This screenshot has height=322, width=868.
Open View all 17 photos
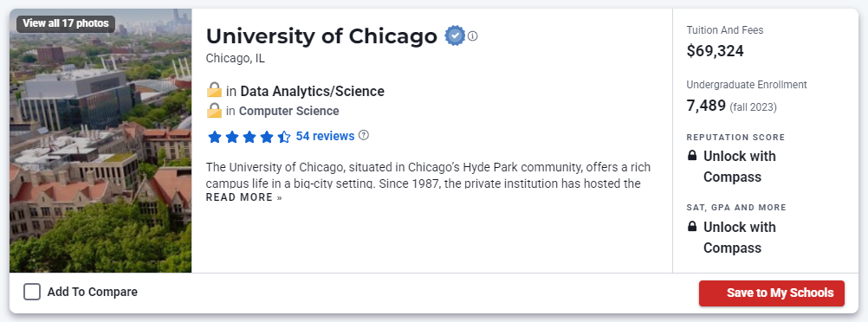(66, 23)
